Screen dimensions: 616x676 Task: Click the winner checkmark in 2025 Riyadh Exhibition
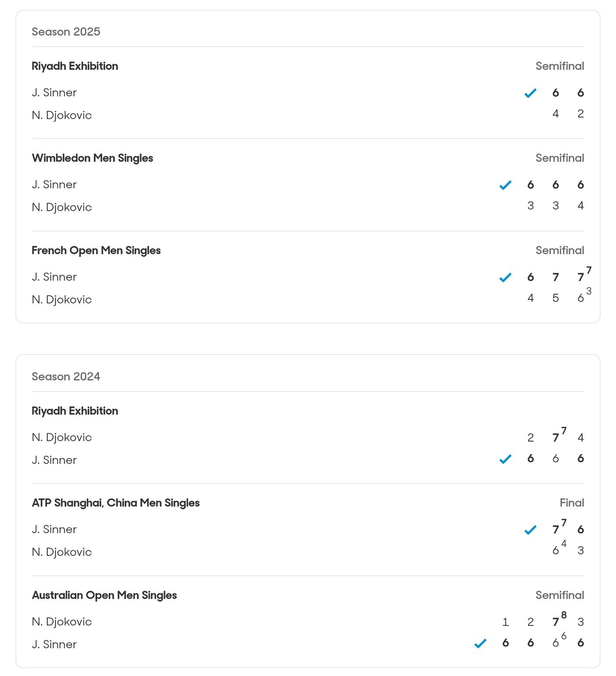(x=530, y=93)
